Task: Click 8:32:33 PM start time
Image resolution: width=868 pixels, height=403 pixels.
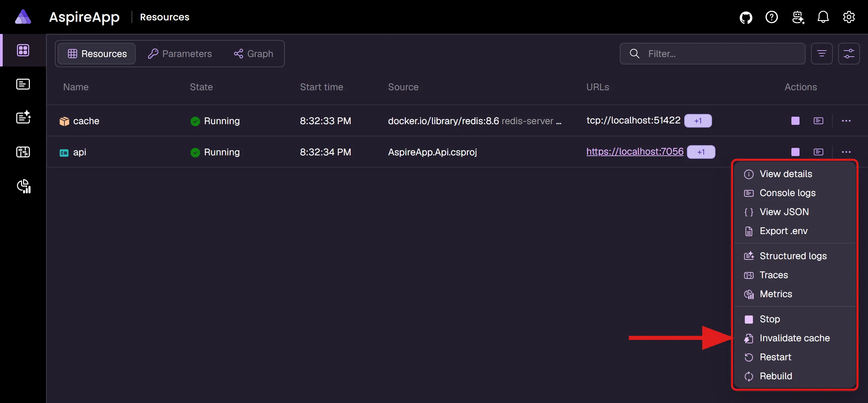Action: tap(325, 121)
